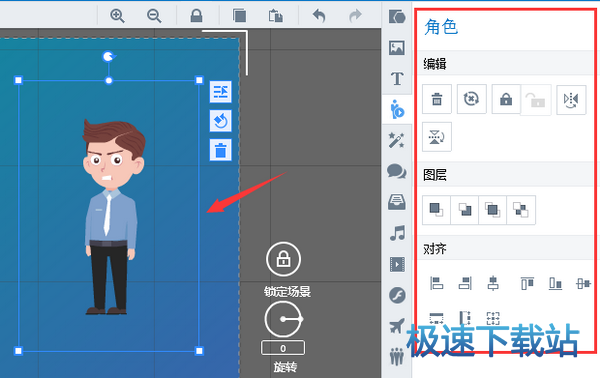The height and width of the screenshot is (378, 600).
Task: Click the 角色 panel title
Action: click(441, 27)
